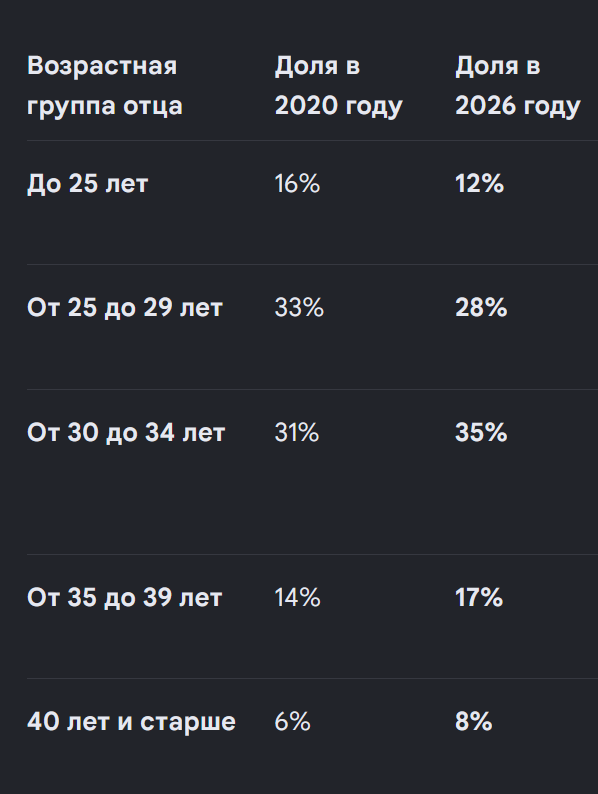Select the "От 30 до 34 лет" row label
This screenshot has width=598, height=794.
(126, 432)
